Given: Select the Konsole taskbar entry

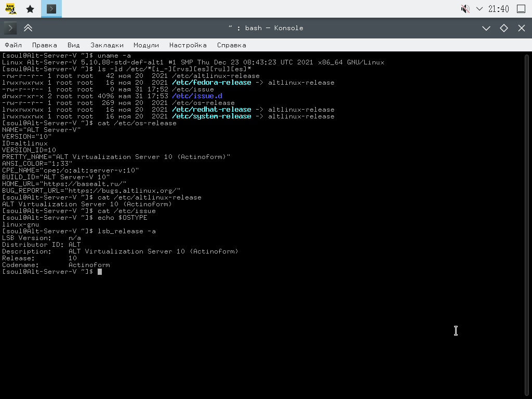Looking at the screenshot, I should coord(51,9).
